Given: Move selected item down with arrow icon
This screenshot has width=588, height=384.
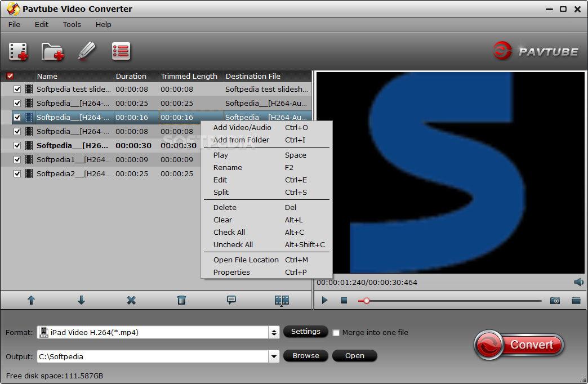Looking at the screenshot, I should tap(81, 300).
